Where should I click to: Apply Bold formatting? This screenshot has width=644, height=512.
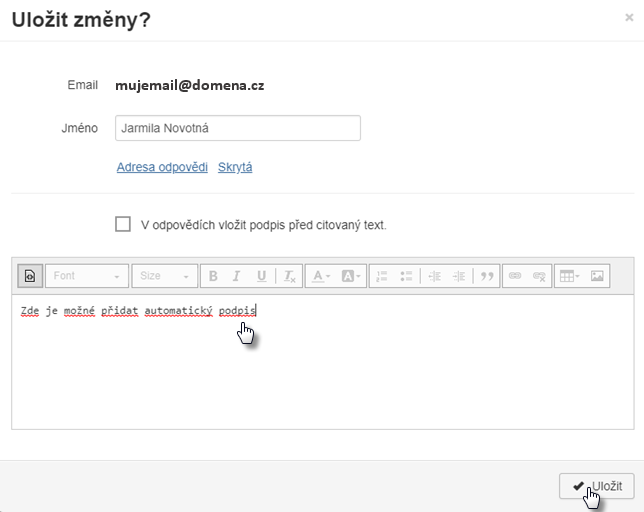point(213,276)
